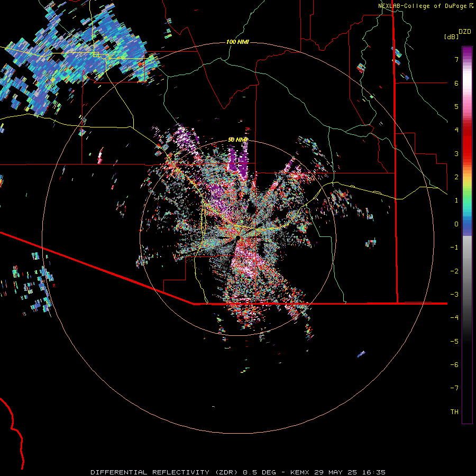Click the 100 NMI range ring label

[237, 42]
